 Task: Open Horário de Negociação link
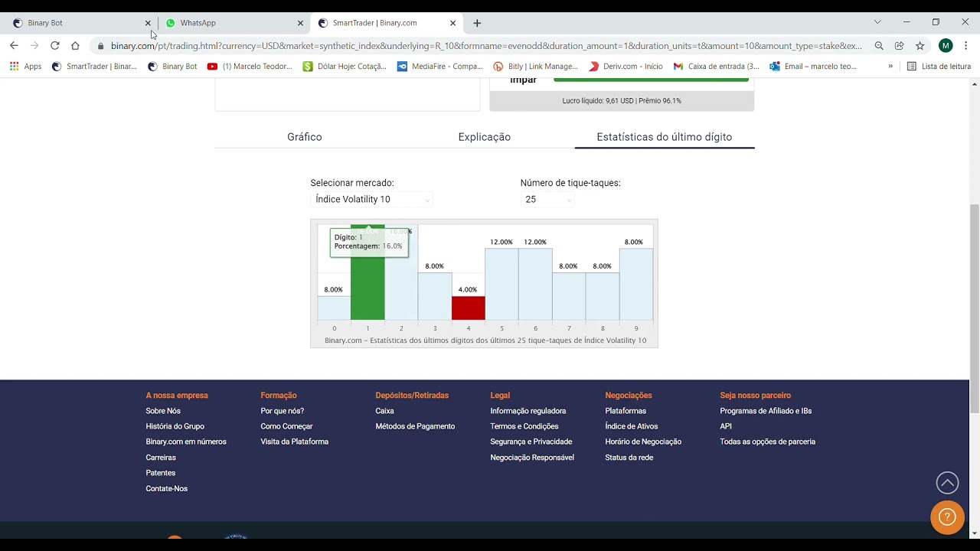click(643, 442)
